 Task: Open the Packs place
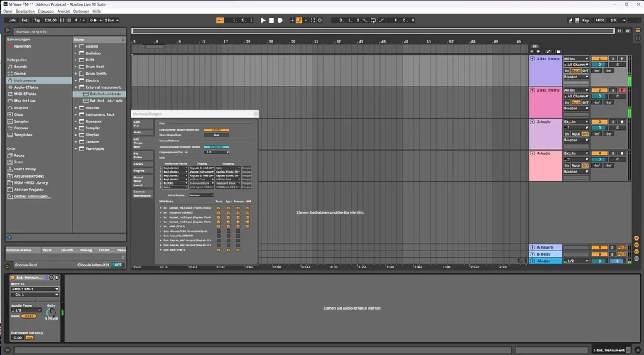pyautogui.click(x=19, y=155)
